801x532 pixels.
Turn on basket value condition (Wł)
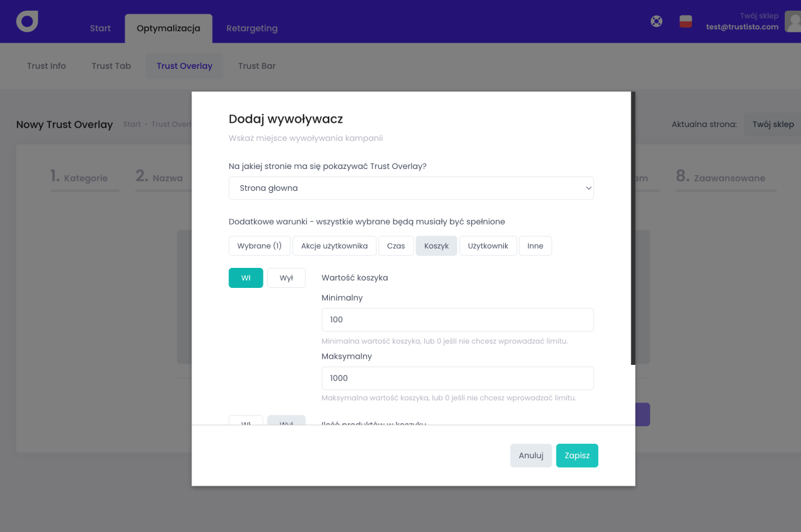(x=246, y=278)
